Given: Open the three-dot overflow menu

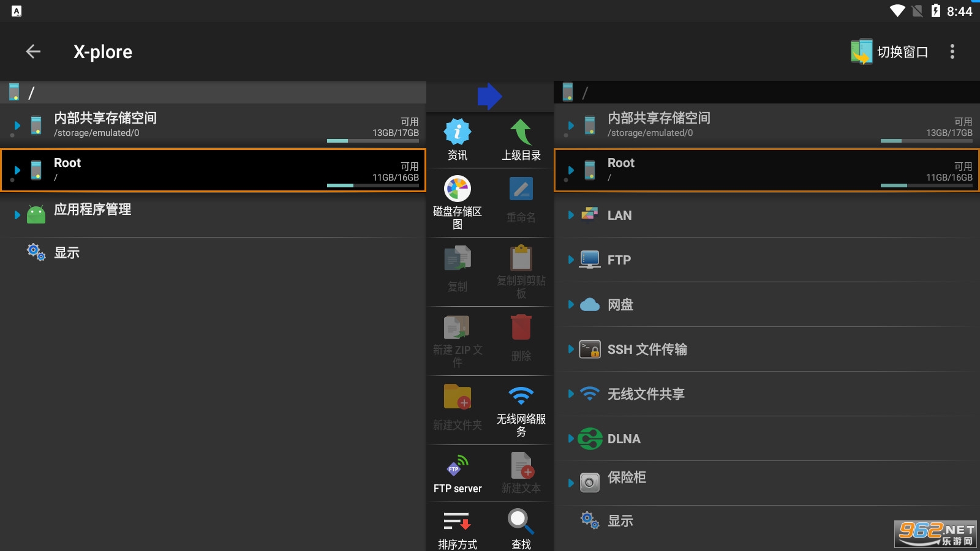Looking at the screenshot, I should pyautogui.click(x=952, y=52).
